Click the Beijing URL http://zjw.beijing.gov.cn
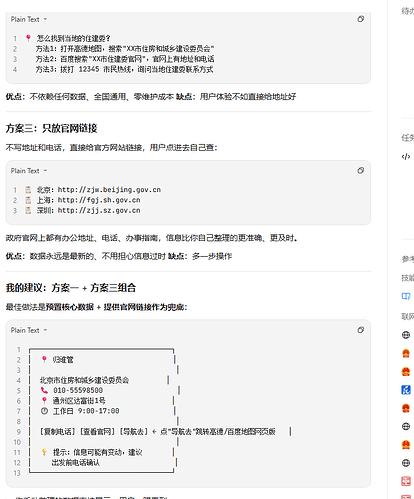This screenshot has height=499, width=414. (109, 190)
